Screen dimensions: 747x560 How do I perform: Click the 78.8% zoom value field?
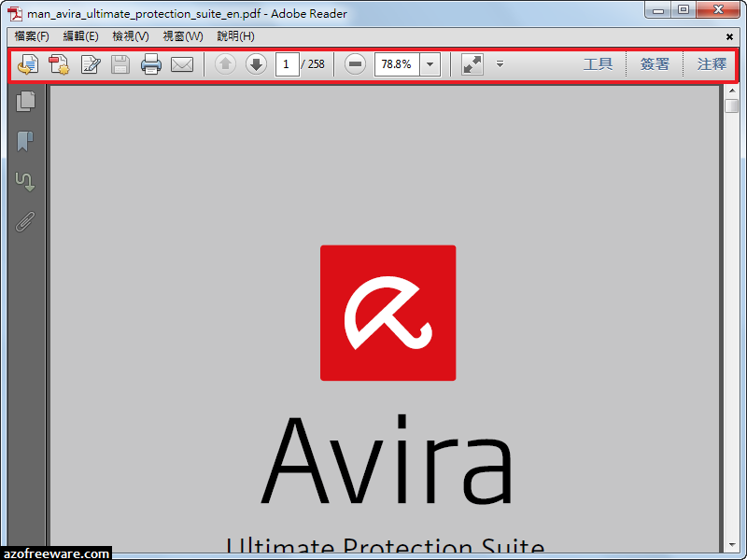click(x=397, y=64)
